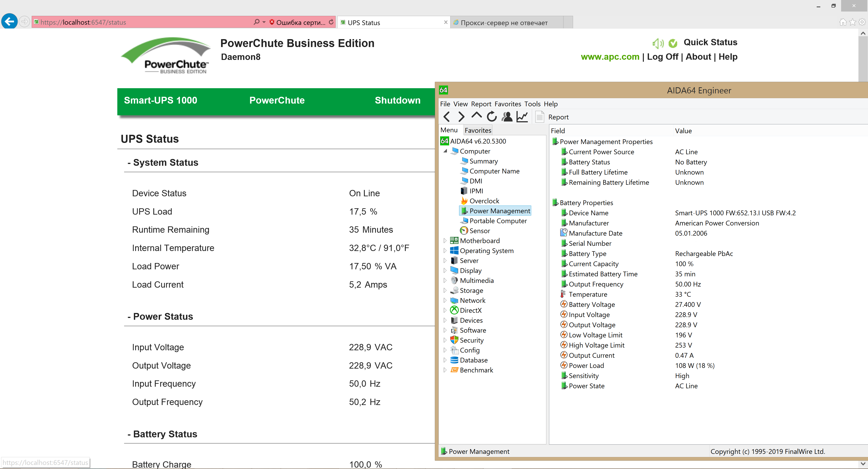Expand the Motherboard tree node
The width and height of the screenshot is (868, 469).
click(x=445, y=240)
